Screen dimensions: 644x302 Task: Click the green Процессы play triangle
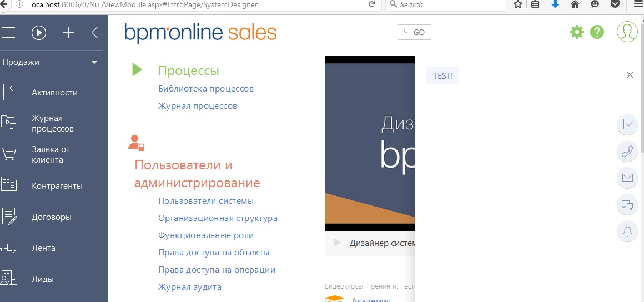coord(137,69)
